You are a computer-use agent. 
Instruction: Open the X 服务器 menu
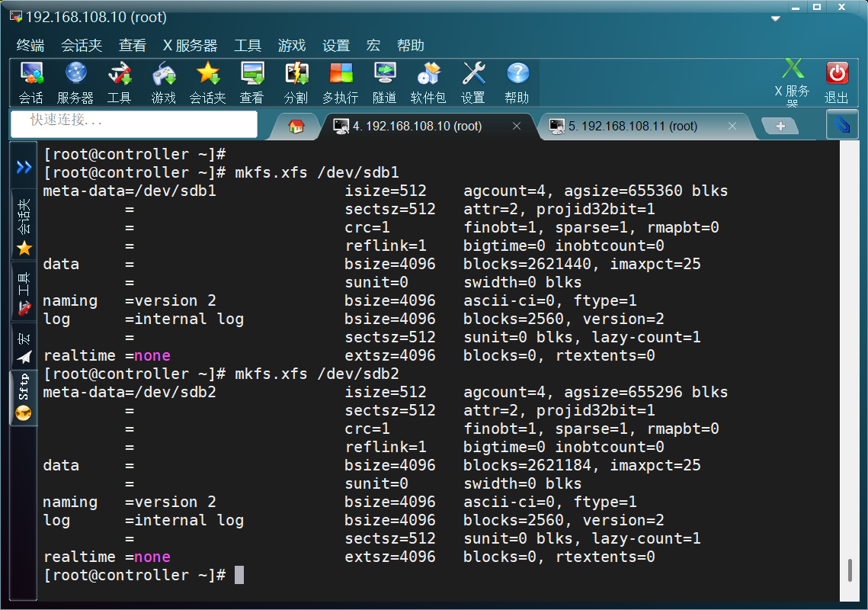click(190, 46)
